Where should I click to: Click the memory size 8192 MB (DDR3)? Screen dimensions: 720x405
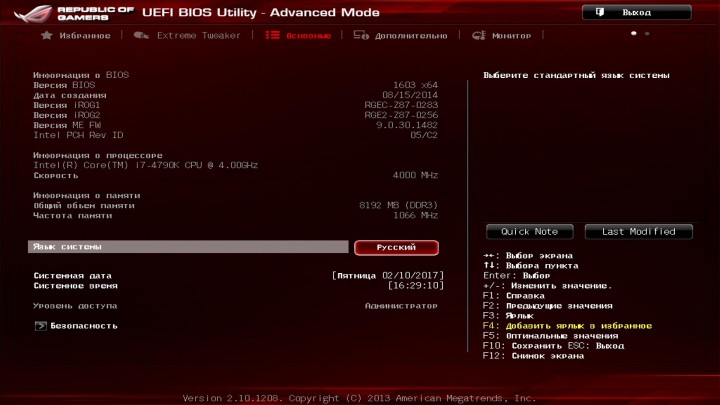pyautogui.click(x=399, y=205)
